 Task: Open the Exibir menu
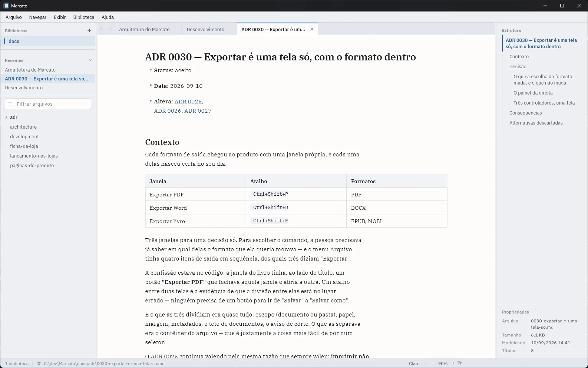(60, 17)
